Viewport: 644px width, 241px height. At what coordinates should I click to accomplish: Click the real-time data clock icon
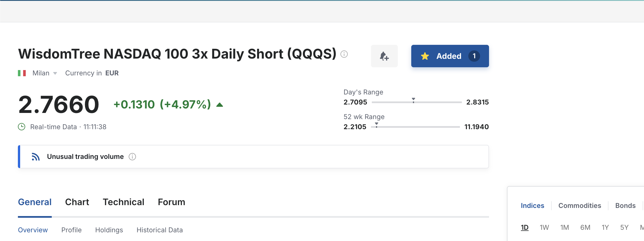pos(22,127)
